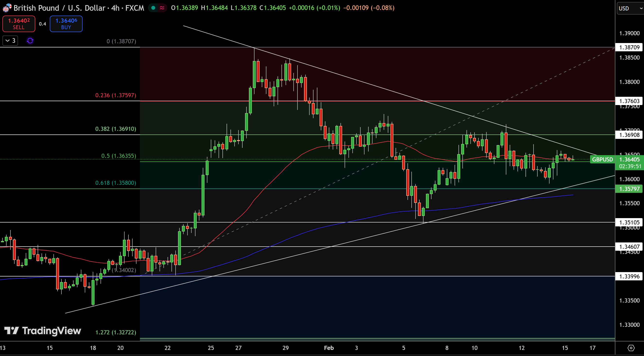Click the British Pound / U.S. Dollar title

tap(59, 8)
